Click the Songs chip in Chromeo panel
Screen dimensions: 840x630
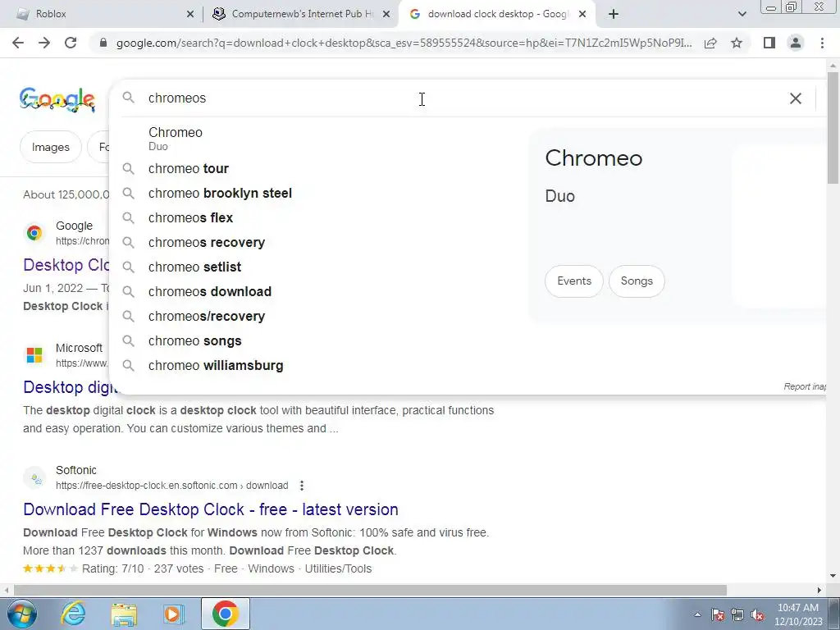click(x=637, y=281)
